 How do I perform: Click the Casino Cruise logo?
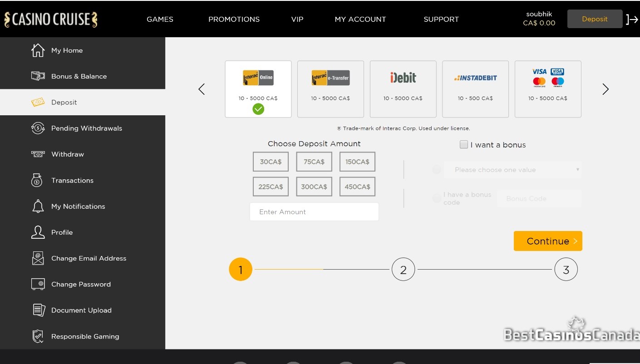pyautogui.click(x=51, y=20)
